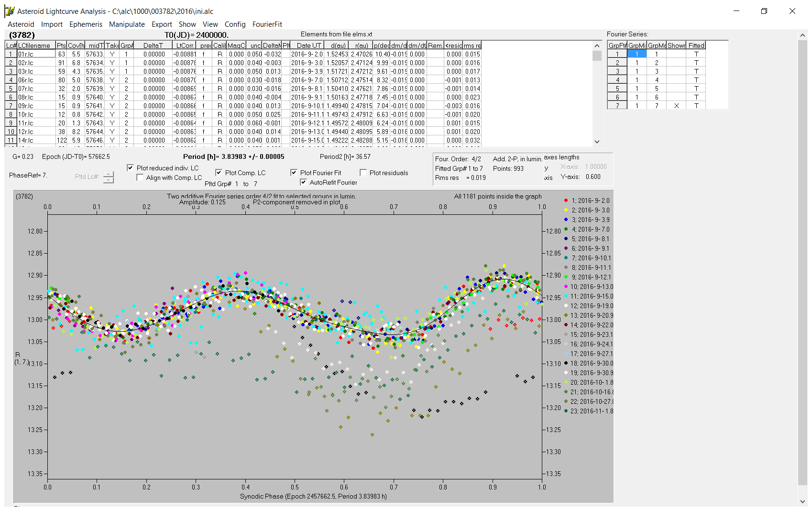Enable Plot residuals checkbox
Screen dimensions: 812x511
(363, 173)
